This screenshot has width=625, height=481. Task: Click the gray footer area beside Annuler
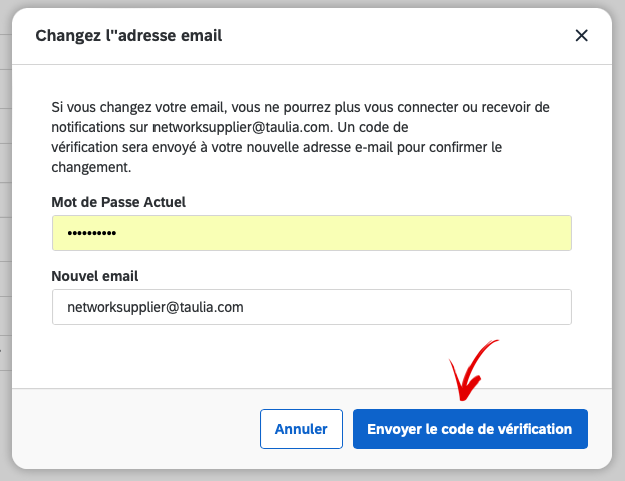[x=136, y=429]
